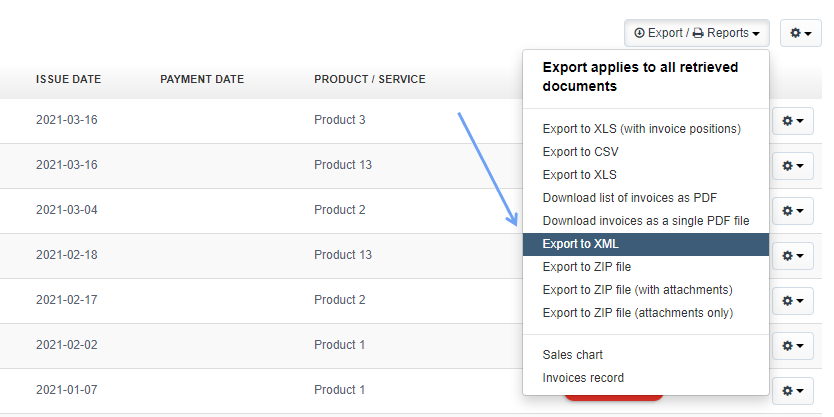
Task: Download invoices as a single PDF file
Action: click(x=645, y=220)
